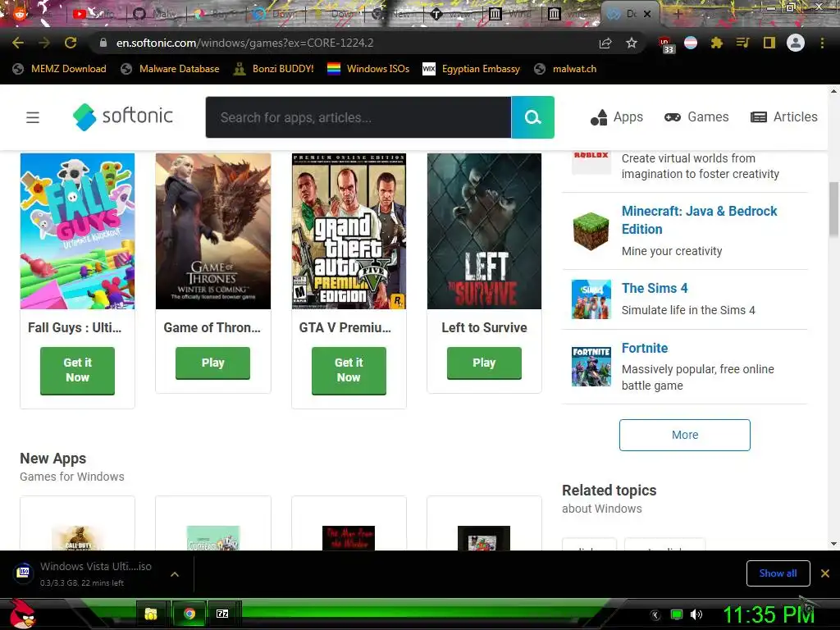The width and height of the screenshot is (840, 630).
Task: Click the share page icon in address bar
Action: [605, 43]
